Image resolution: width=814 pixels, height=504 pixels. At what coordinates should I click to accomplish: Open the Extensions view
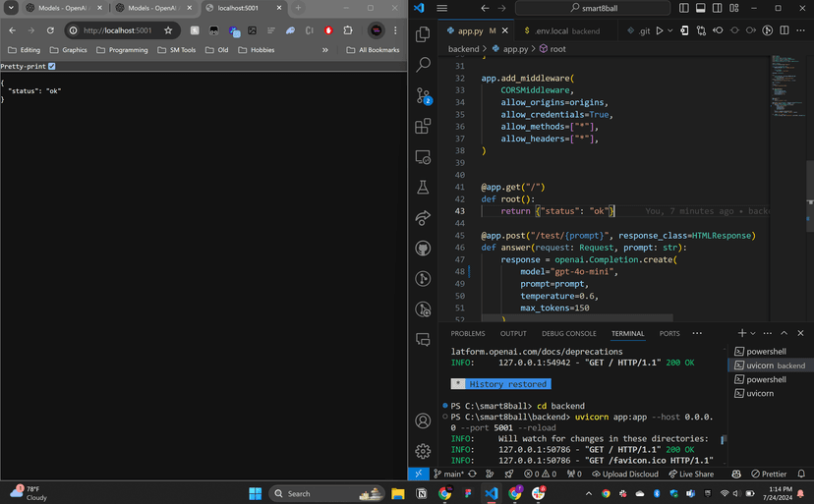pyautogui.click(x=424, y=126)
